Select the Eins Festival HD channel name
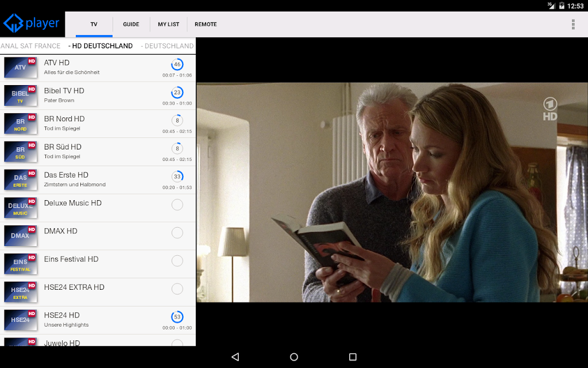 (x=71, y=259)
